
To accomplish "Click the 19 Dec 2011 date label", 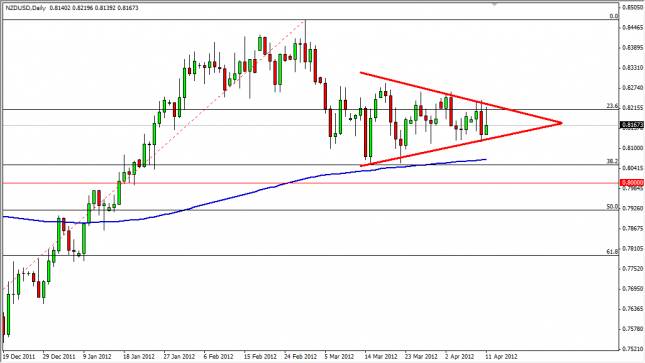I will pos(19,356).
